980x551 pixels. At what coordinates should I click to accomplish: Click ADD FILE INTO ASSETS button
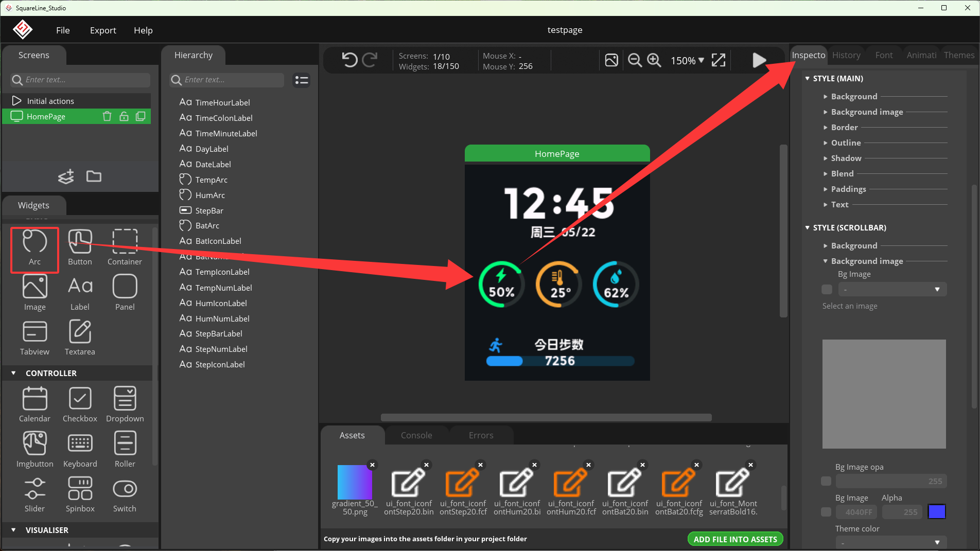click(735, 539)
